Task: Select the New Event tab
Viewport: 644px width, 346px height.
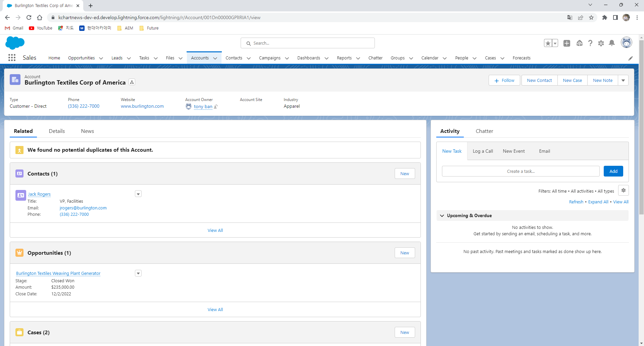Action: (514, 151)
